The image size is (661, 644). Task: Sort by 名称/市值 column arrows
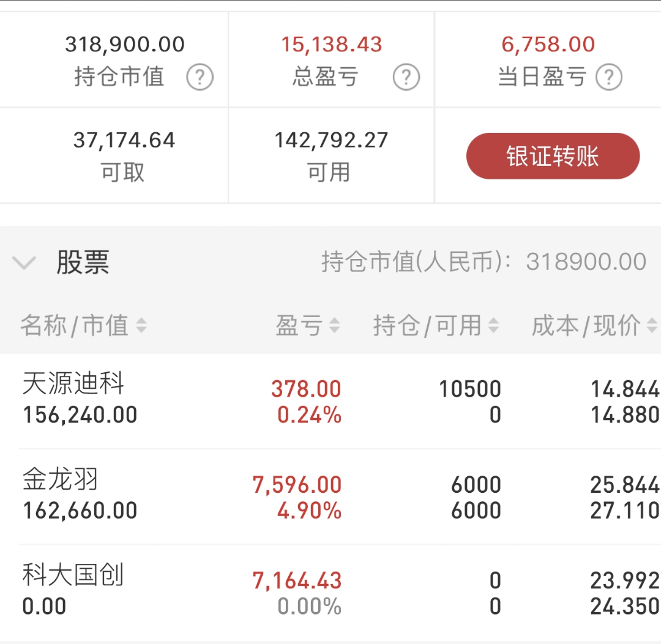(141, 326)
